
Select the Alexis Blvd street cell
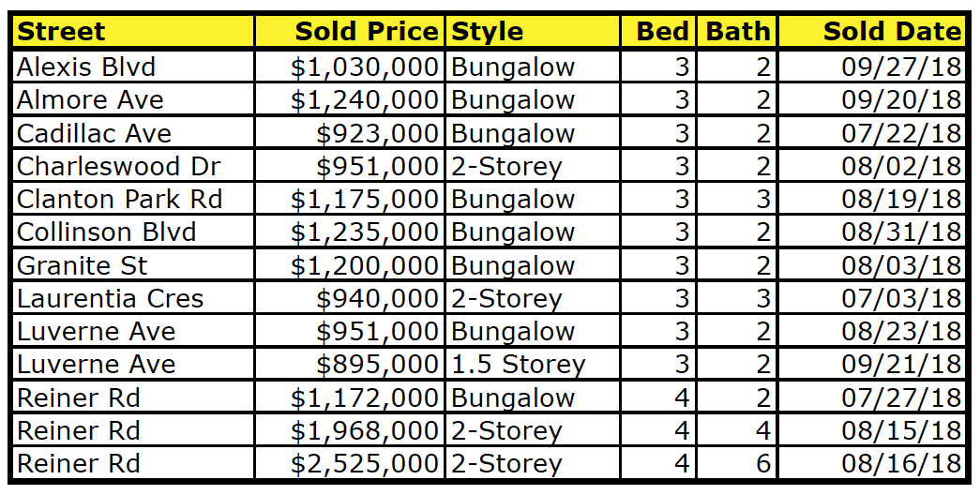(x=134, y=67)
